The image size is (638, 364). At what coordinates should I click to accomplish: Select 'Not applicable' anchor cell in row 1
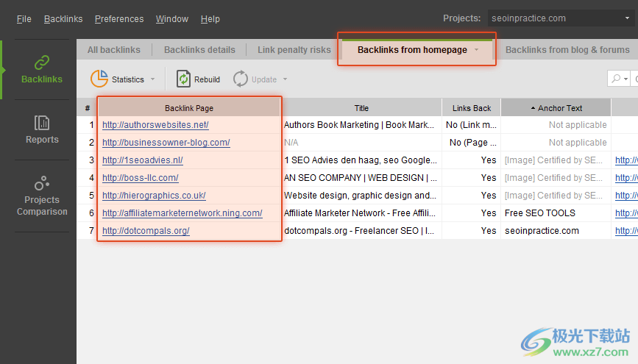(x=556, y=125)
